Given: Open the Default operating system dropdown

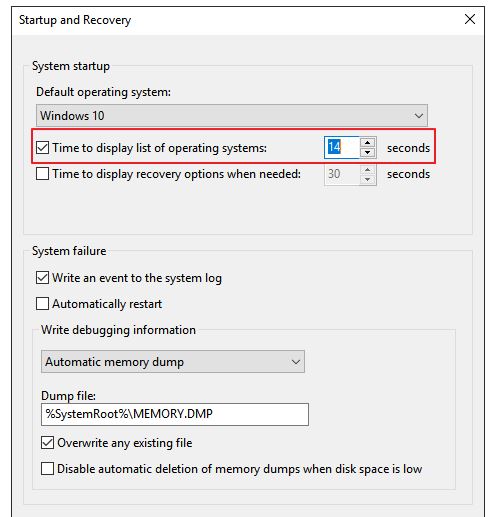Looking at the screenshot, I should point(232,115).
